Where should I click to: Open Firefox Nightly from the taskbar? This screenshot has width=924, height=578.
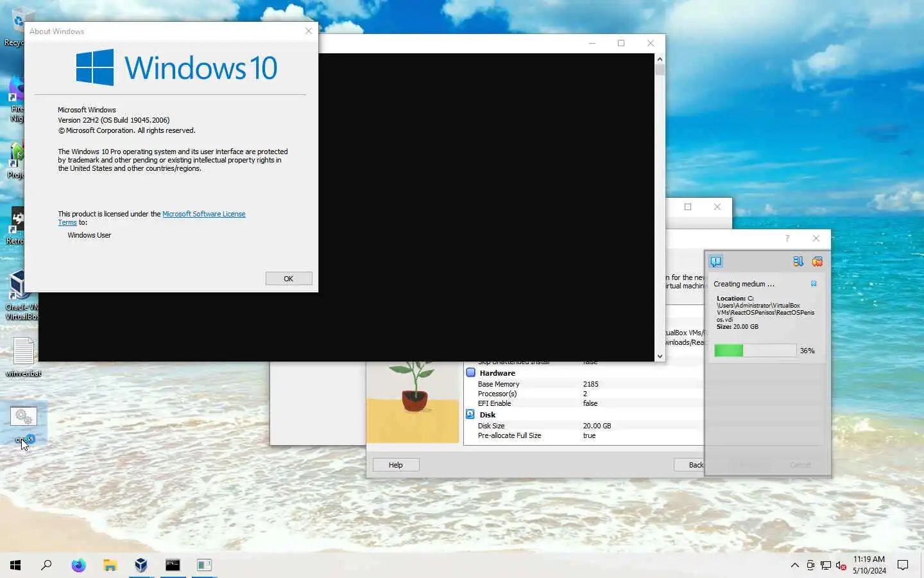click(x=78, y=565)
